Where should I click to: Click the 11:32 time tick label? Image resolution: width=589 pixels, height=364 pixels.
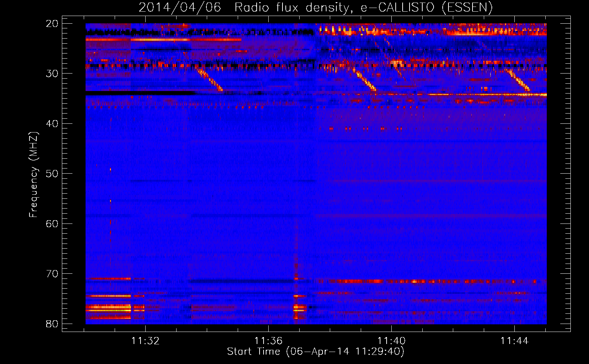[x=146, y=341]
